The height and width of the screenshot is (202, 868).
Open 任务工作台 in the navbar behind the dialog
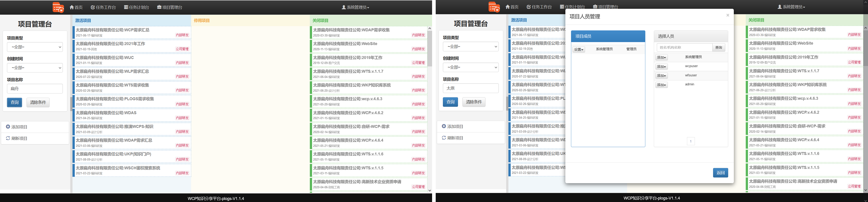click(x=539, y=7)
